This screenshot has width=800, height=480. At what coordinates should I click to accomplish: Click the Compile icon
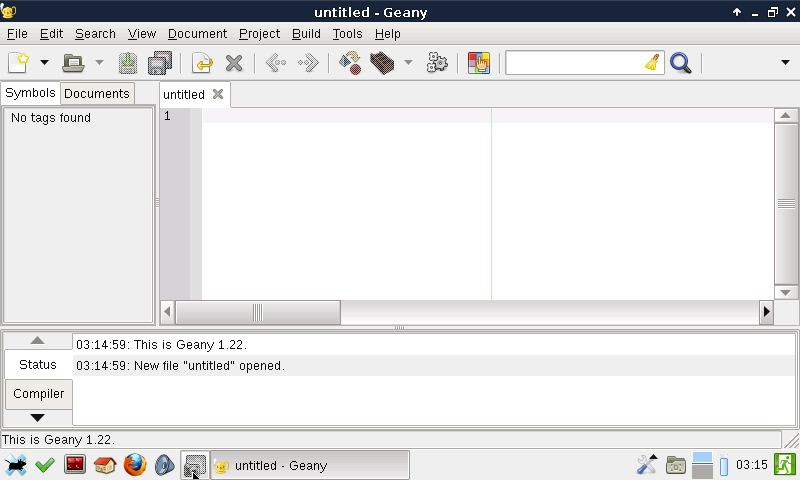(x=350, y=63)
